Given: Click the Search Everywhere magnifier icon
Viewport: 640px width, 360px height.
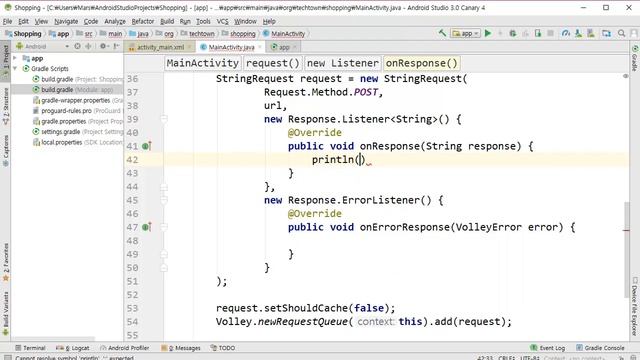Looking at the screenshot, I should point(621,33).
